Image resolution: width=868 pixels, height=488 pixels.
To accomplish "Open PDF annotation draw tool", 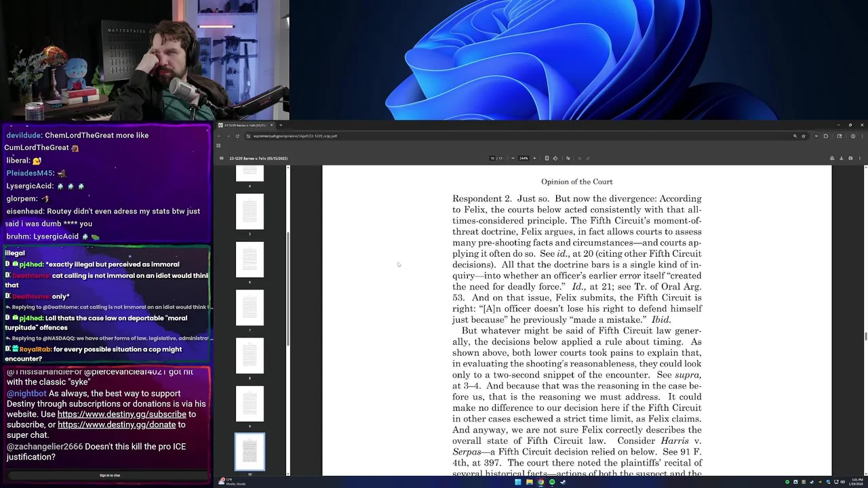I will [x=568, y=159].
